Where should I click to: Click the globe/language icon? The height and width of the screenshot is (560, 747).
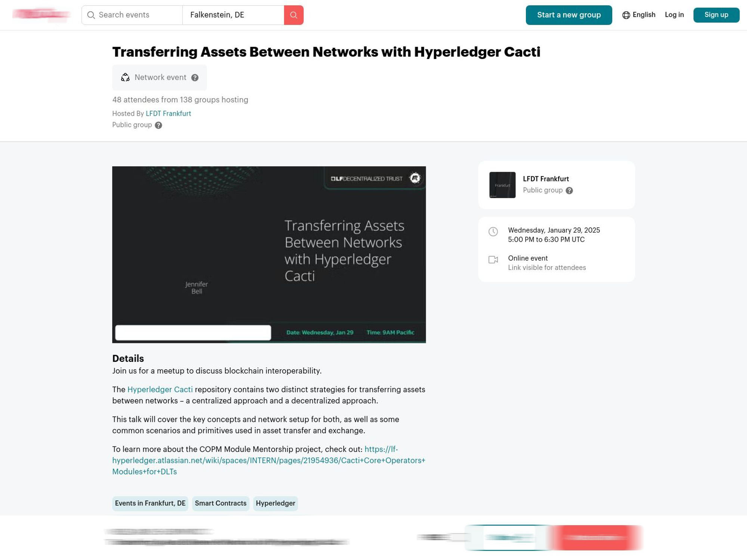(625, 15)
